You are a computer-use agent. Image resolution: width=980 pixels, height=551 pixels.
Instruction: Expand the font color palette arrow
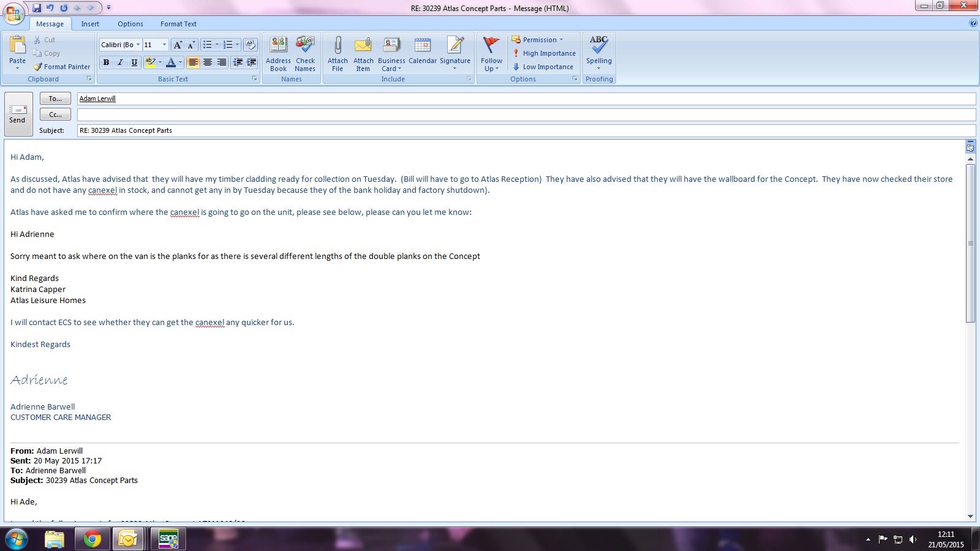(180, 62)
